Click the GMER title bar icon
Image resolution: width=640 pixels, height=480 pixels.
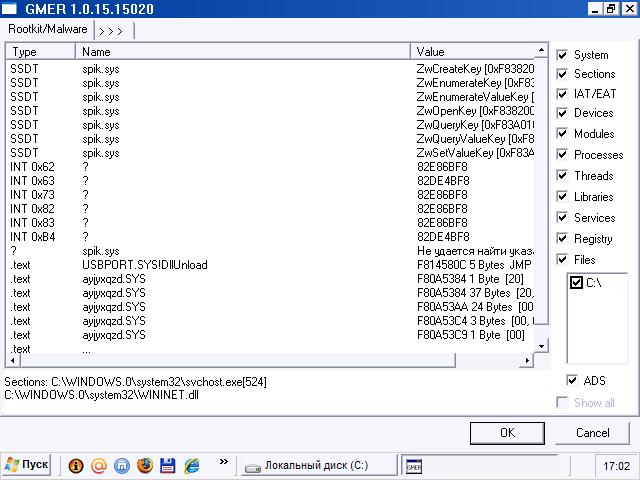click(x=9, y=9)
